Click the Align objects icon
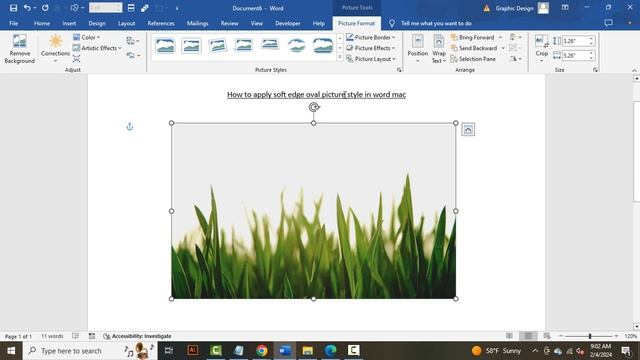 (x=515, y=37)
